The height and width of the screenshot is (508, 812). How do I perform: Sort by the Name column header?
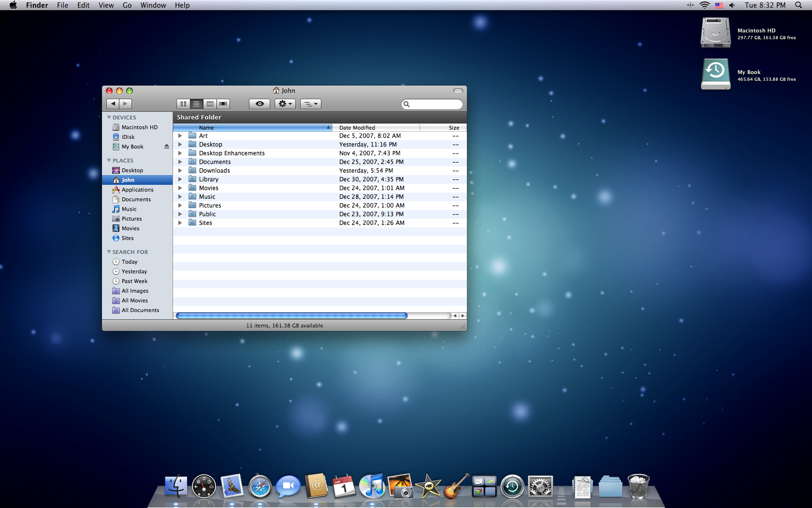[253, 128]
